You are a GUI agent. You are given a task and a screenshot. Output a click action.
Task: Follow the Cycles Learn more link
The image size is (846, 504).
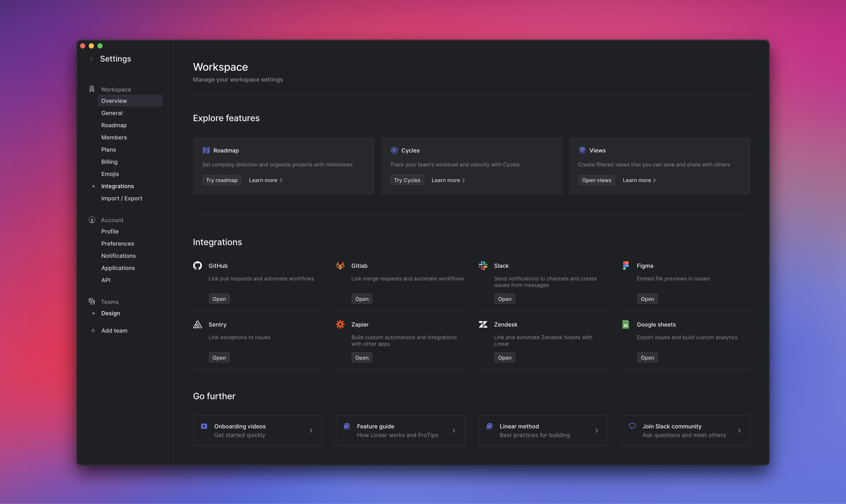[x=448, y=180]
